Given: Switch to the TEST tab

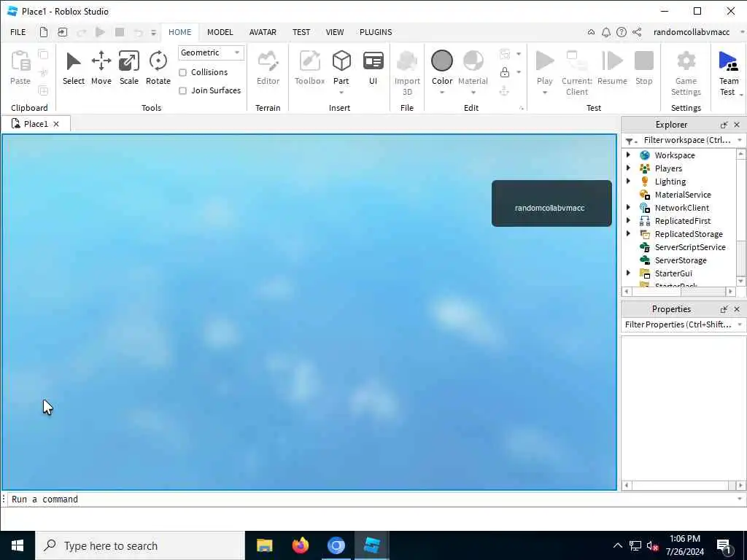Looking at the screenshot, I should point(301,32).
